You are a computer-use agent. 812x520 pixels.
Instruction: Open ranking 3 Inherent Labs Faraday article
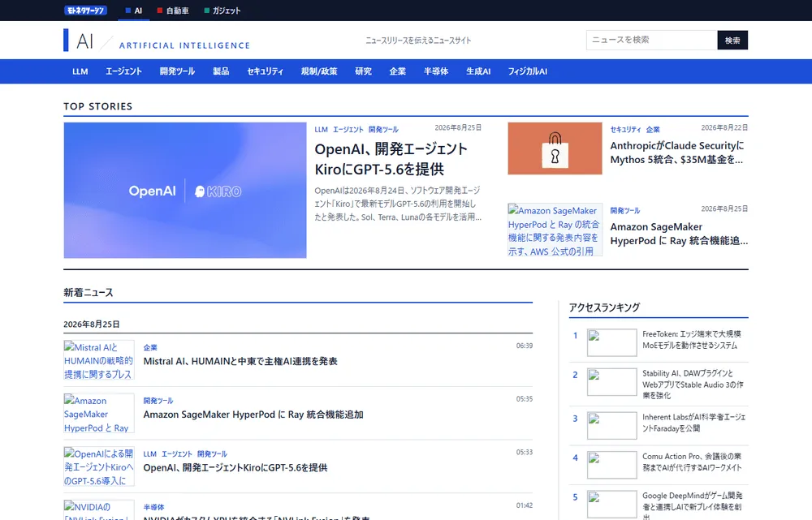tap(694, 423)
